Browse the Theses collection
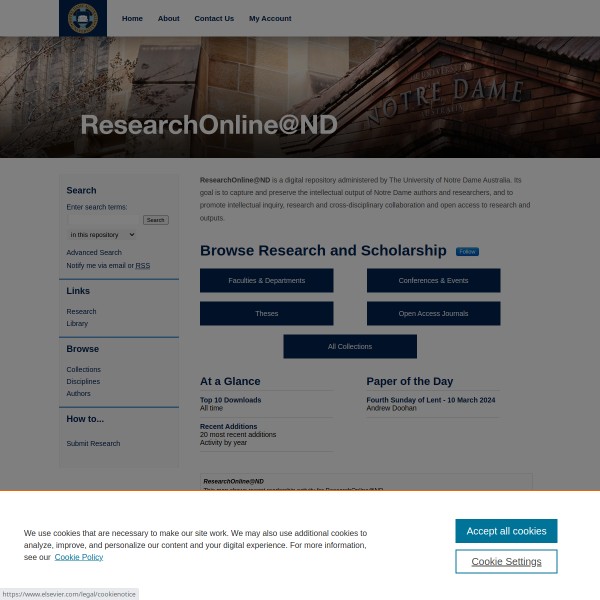This screenshot has height=600, width=600. coord(266,314)
